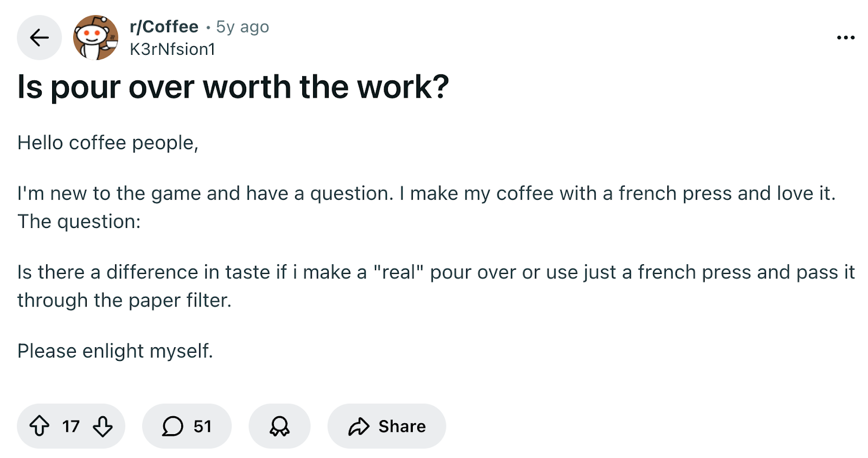Downvote the post with the down arrow
Viewport: 868px width, 458px height.
tap(103, 427)
